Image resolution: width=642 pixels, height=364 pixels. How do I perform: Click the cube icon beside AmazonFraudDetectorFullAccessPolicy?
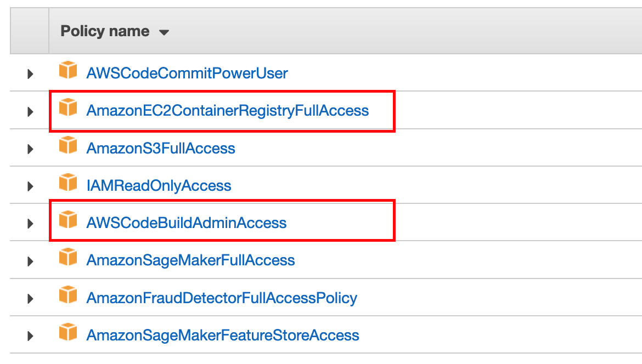click(68, 294)
